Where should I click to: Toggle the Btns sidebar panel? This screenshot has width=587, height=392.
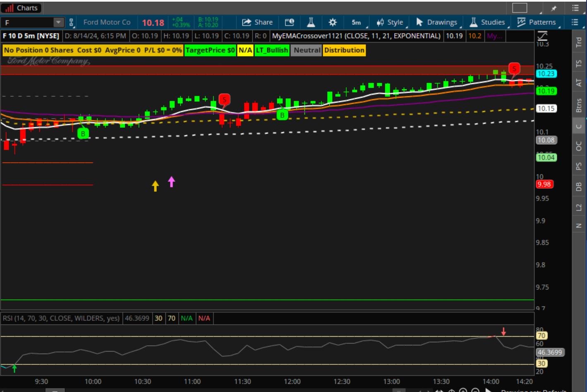pos(579,105)
